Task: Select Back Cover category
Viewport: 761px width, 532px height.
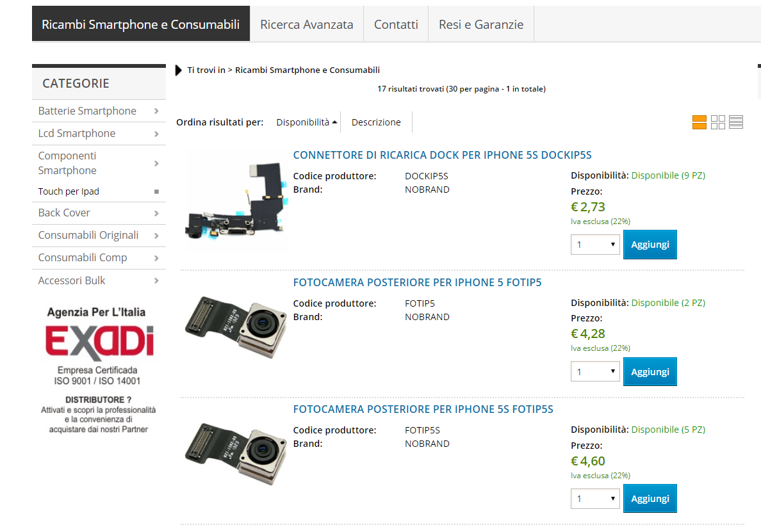Action: 64,213
